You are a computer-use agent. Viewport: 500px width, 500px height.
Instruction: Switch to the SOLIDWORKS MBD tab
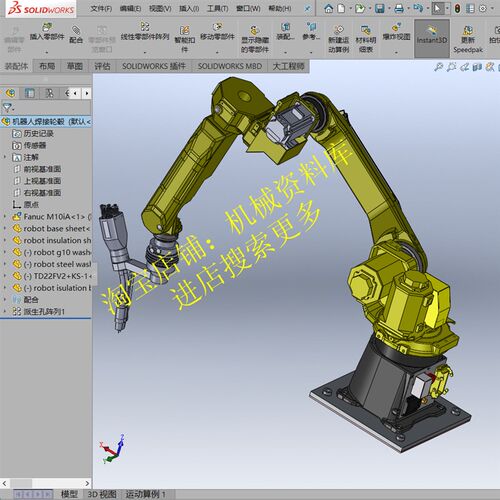(x=229, y=66)
